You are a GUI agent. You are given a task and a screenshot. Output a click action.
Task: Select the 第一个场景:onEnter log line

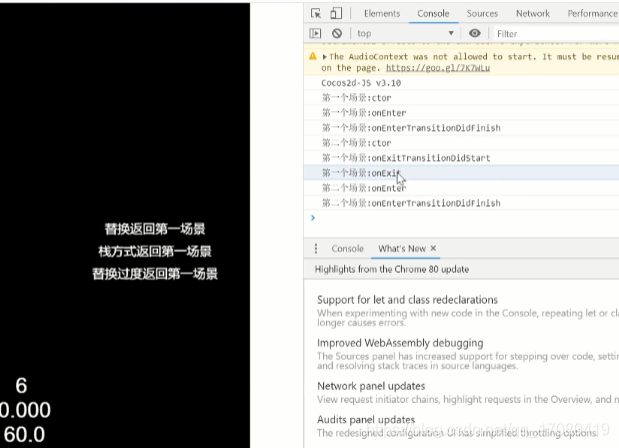coord(461,113)
